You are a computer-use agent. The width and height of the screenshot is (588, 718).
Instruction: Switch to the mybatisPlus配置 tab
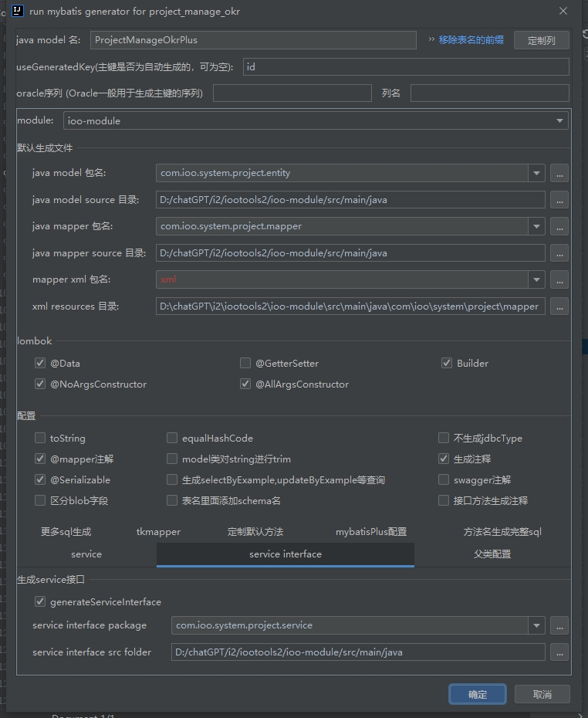pos(370,532)
